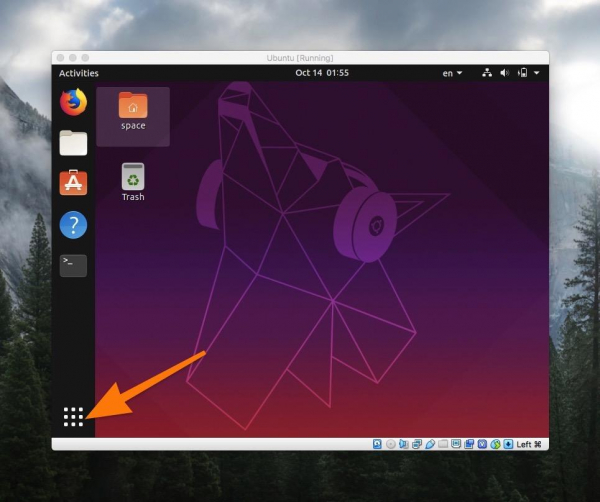The height and width of the screenshot is (502, 600).
Task: Click the VirtualBox hard disk activity icon
Action: pos(377,444)
